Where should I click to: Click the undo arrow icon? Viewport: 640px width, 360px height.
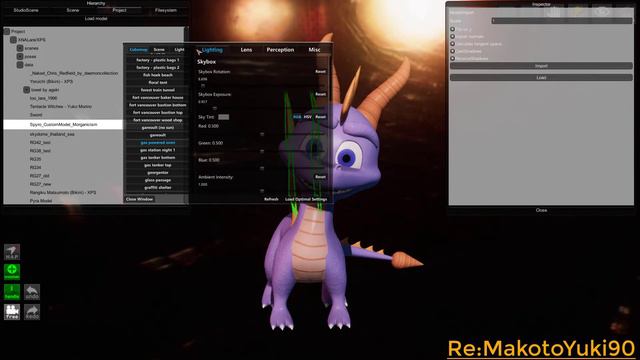[32, 292]
